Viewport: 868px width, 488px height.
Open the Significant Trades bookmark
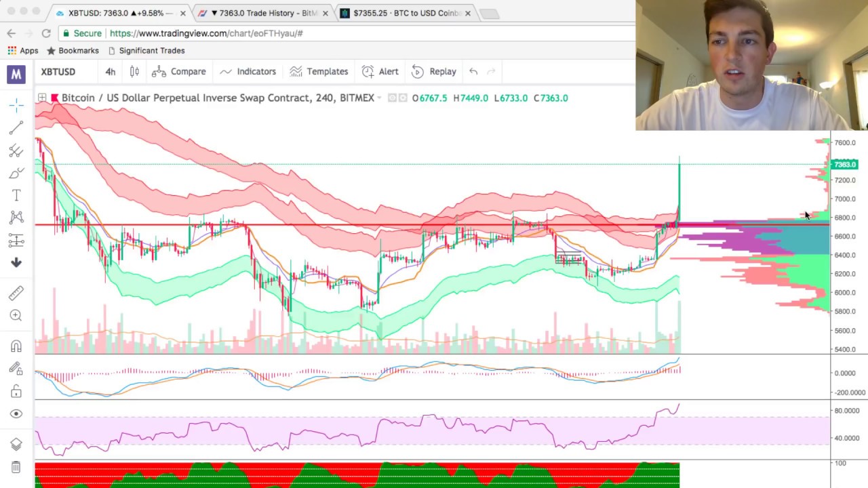(146, 51)
